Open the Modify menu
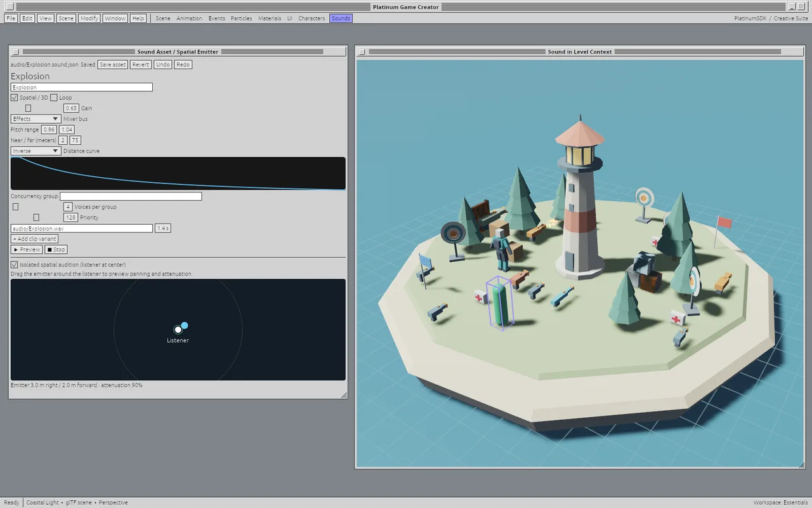This screenshot has width=812, height=508. pos(89,18)
